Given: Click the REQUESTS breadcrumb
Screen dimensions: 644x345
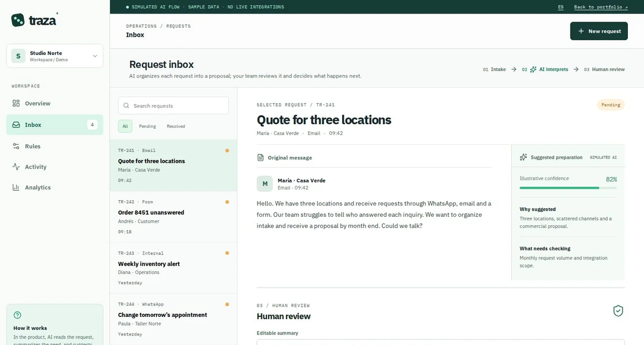Looking at the screenshot, I should 179,26.
